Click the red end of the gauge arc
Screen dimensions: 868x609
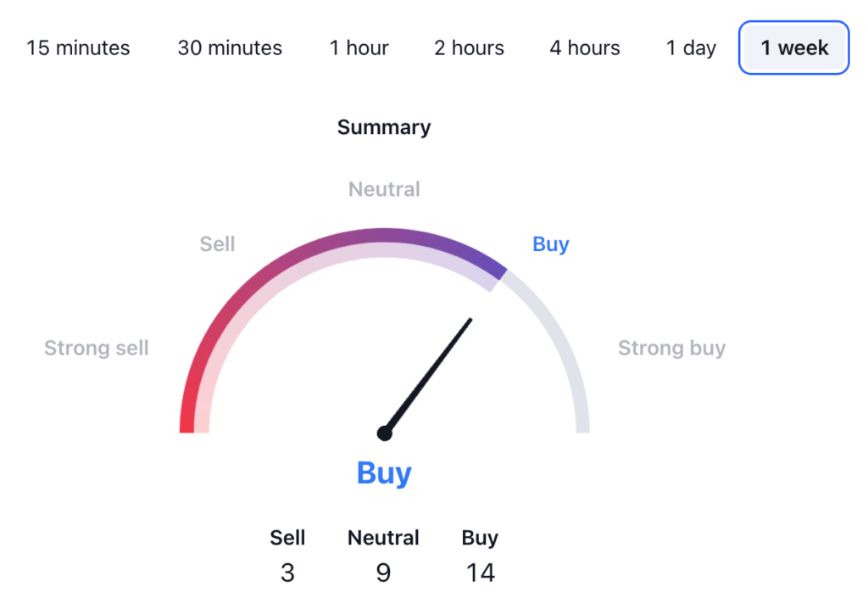point(187,422)
